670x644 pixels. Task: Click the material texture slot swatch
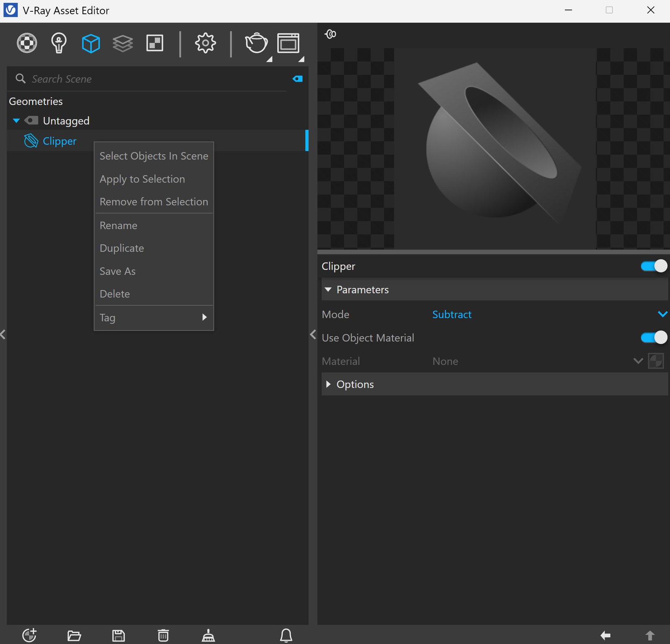point(656,361)
